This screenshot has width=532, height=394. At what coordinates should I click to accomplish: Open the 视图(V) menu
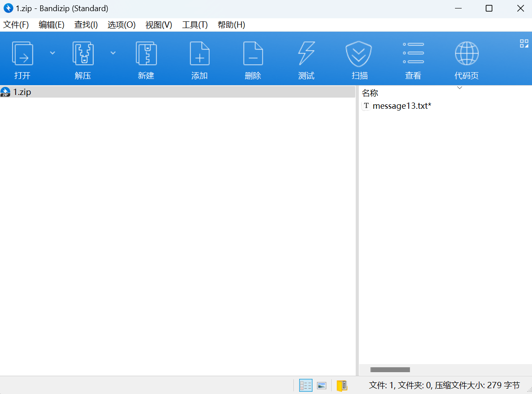click(159, 25)
